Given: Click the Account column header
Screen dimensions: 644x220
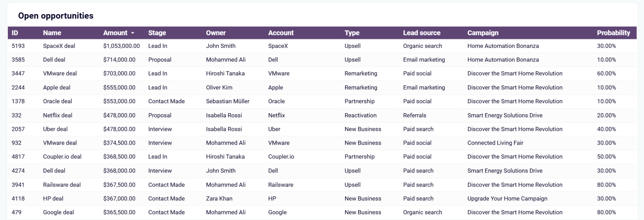Looking at the screenshot, I should point(281,33).
